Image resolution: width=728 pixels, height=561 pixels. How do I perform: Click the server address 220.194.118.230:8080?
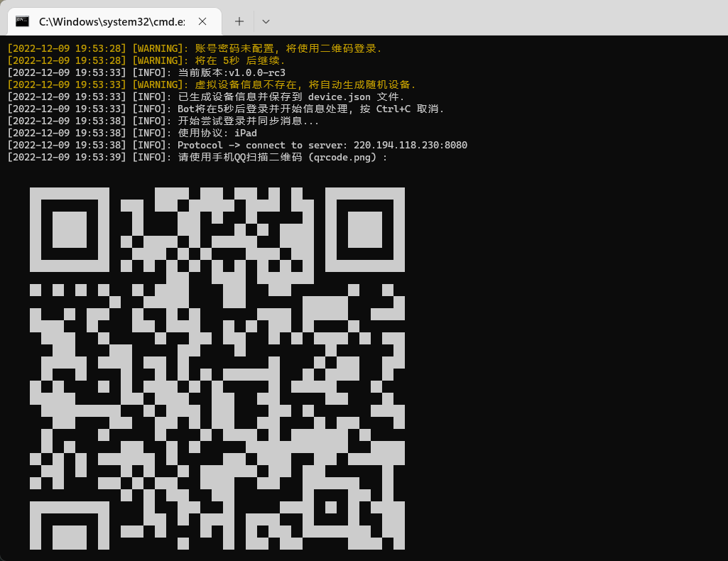pyautogui.click(x=411, y=145)
